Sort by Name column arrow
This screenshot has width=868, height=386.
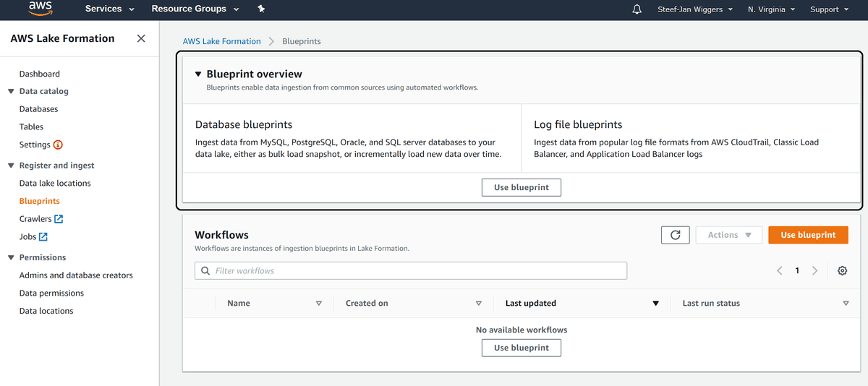click(319, 304)
